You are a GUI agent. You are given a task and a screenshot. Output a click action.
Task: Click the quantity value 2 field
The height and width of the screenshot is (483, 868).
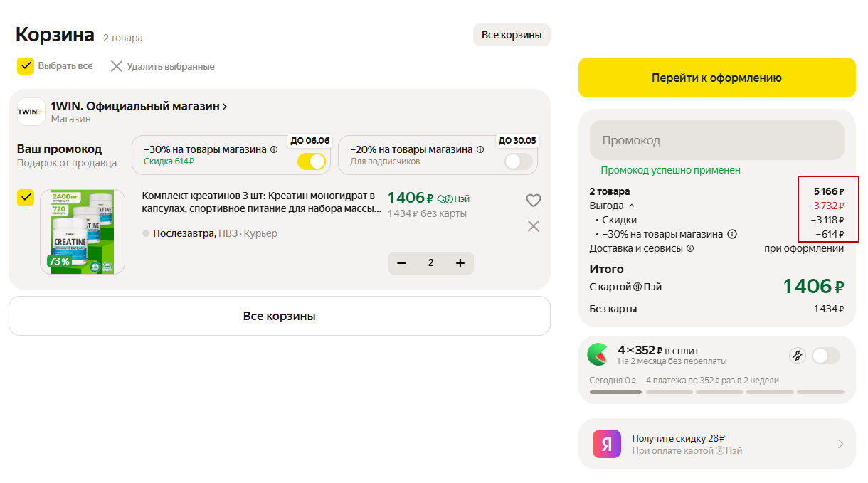point(430,263)
